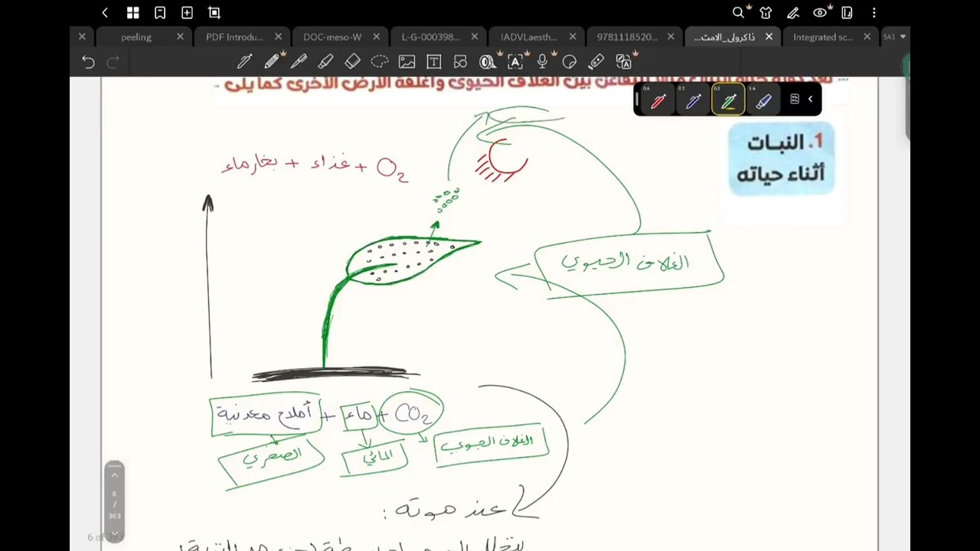Viewport: 980px width, 551px height.
Task: Choose the green pen preset
Action: [x=728, y=99]
